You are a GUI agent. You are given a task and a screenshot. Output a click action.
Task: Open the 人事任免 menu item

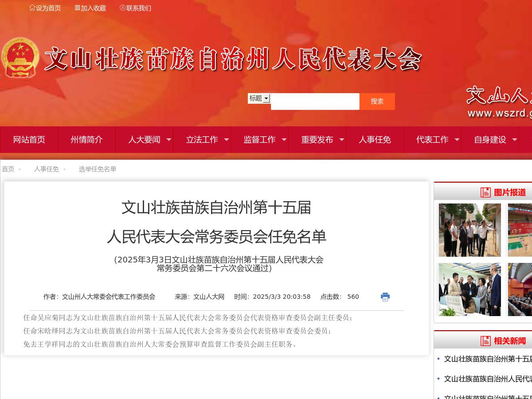pos(375,140)
